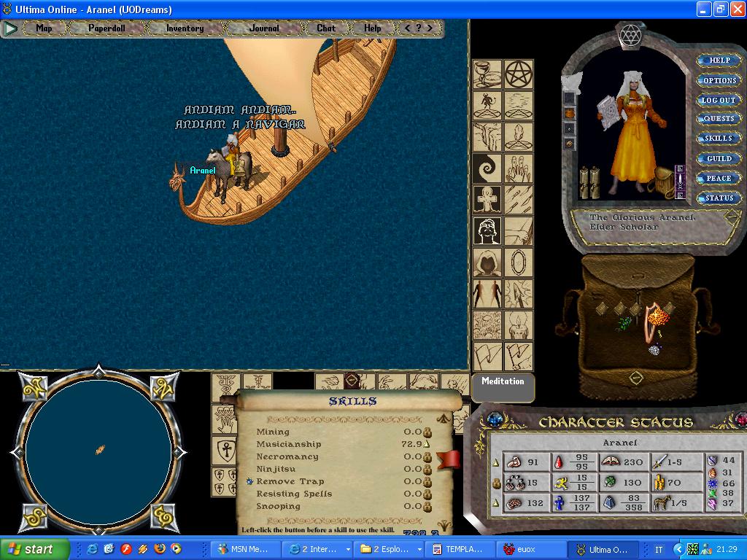747x560 pixels.
Task: Click GUILD button on paperdoll
Action: [x=719, y=158]
